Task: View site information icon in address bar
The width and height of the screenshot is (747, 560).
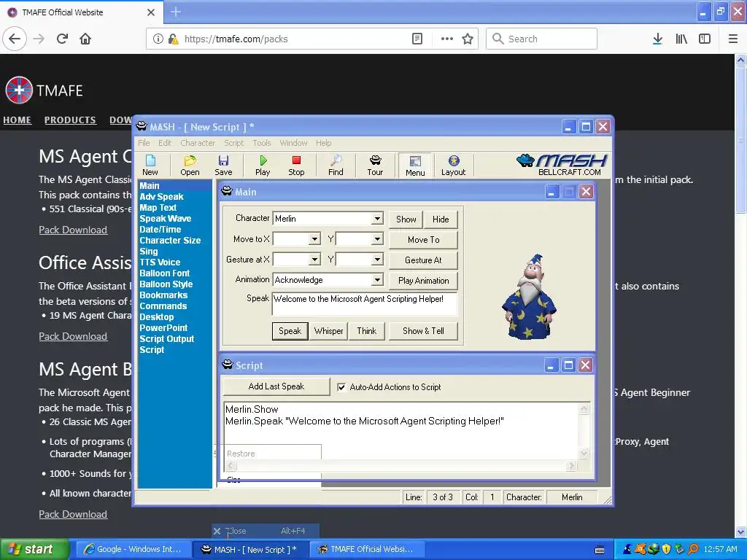Action: [158, 39]
